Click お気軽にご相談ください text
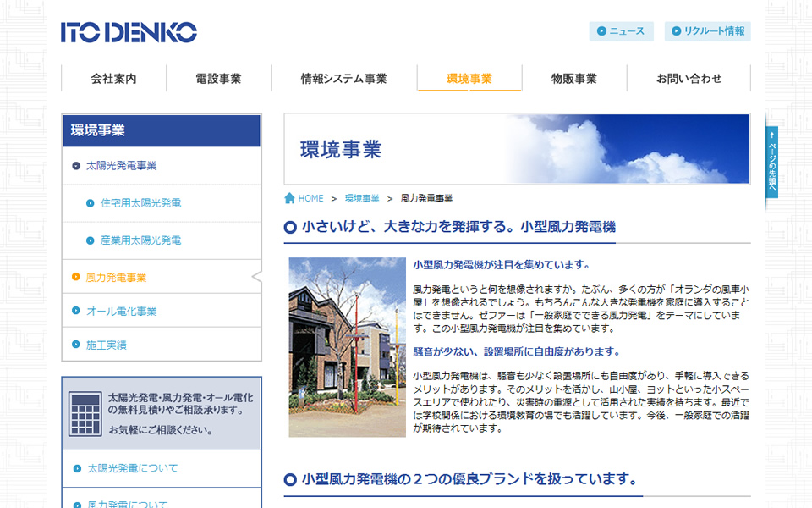This screenshot has width=812, height=508. [x=161, y=430]
